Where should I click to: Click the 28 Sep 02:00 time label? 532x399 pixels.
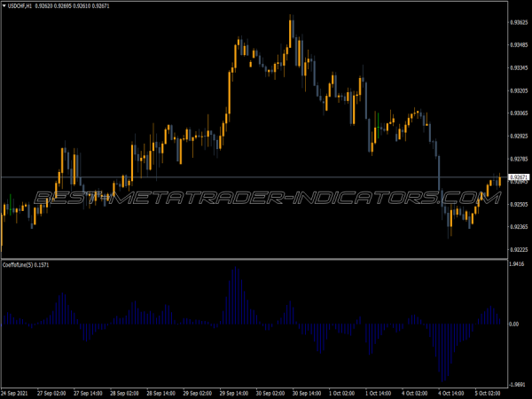[124, 394]
